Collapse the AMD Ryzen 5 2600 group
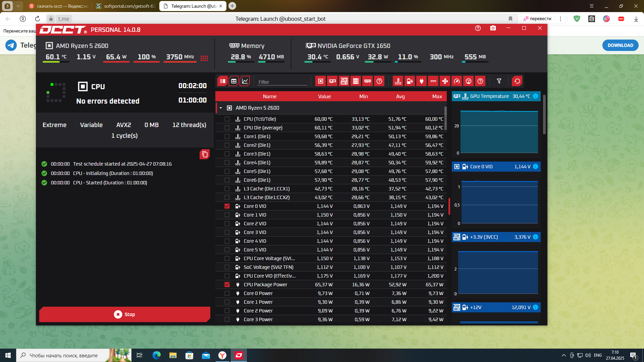 (x=221, y=108)
